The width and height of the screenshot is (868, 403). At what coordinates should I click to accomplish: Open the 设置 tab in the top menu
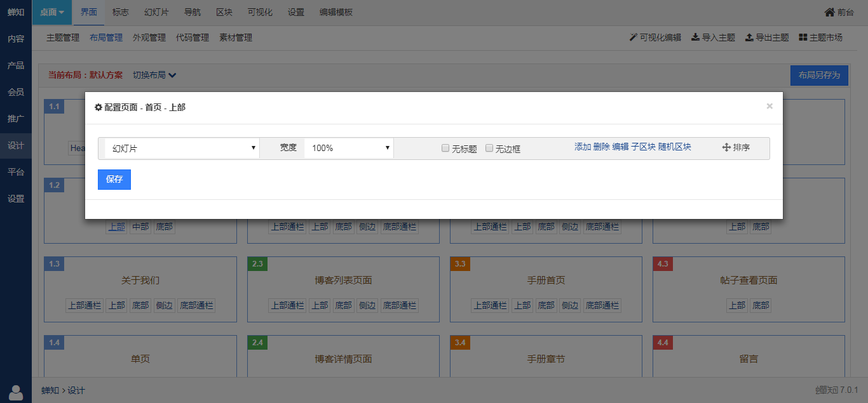pyautogui.click(x=296, y=12)
